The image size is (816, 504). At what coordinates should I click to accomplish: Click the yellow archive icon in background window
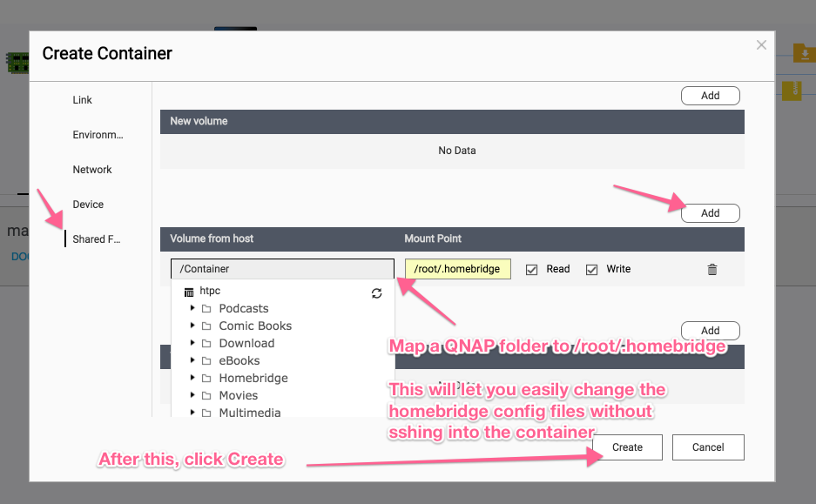click(x=792, y=91)
